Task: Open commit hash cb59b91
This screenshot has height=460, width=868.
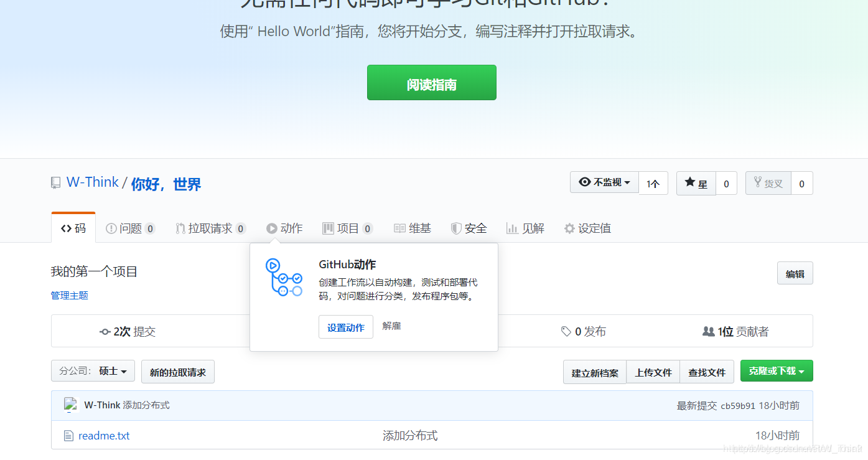Action: click(738, 406)
